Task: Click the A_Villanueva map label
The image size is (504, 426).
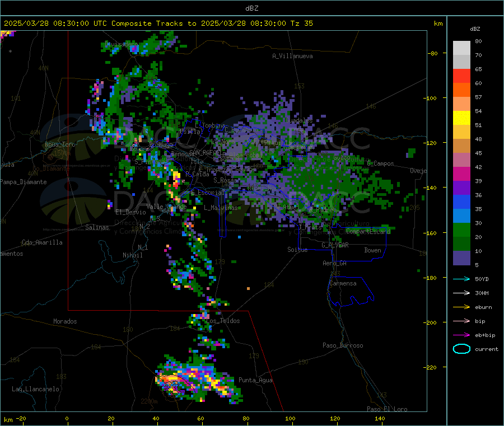Action: (x=292, y=56)
